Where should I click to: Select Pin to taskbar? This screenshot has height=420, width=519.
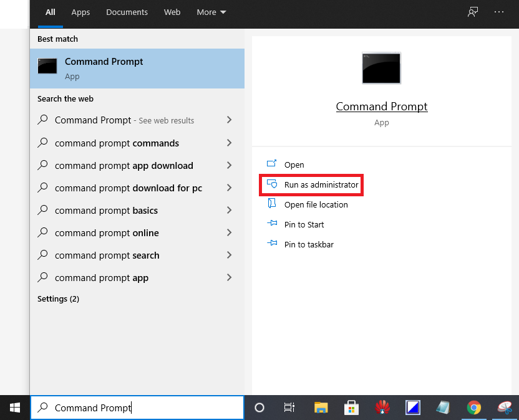click(309, 244)
